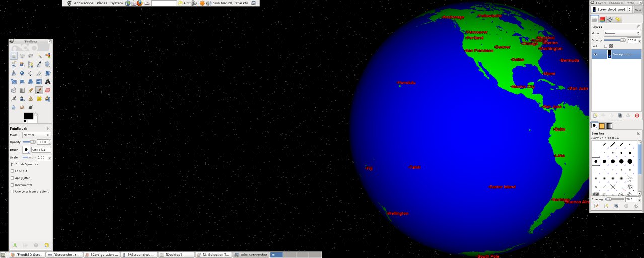Screen dimensions: 644x258
Task: Click the Move tool icon
Action: pyautogui.click(x=22, y=73)
